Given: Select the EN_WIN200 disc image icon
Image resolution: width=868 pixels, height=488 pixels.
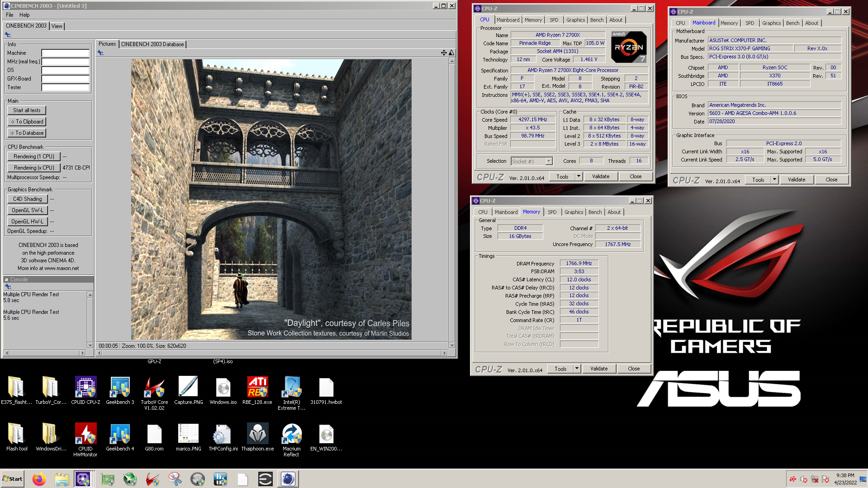Looking at the screenshot, I should pyautogui.click(x=326, y=437).
